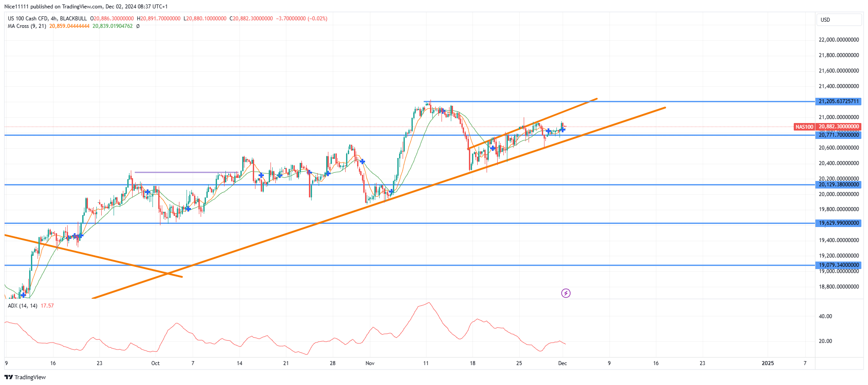Image resolution: width=868 pixels, height=385 pixels.
Task: Click the TradingView logo at the bottom
Action: [25, 377]
